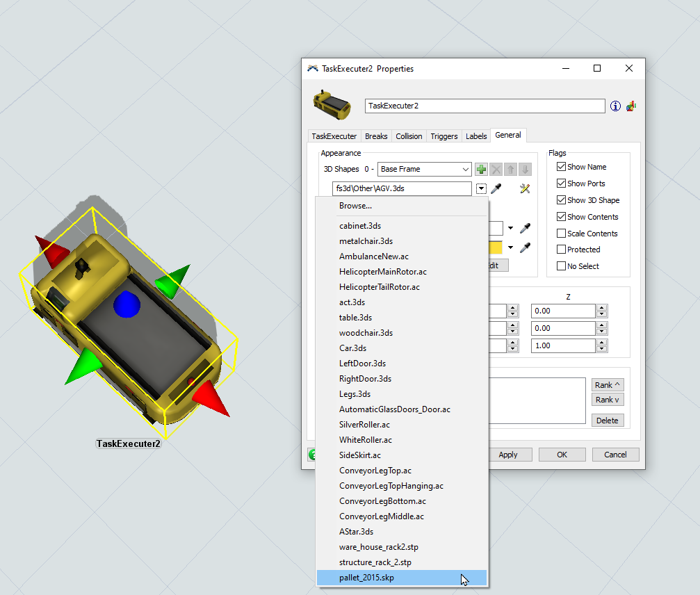Click the AGV thumbnail image in the Properties header
700x595 pixels.
pos(332,105)
